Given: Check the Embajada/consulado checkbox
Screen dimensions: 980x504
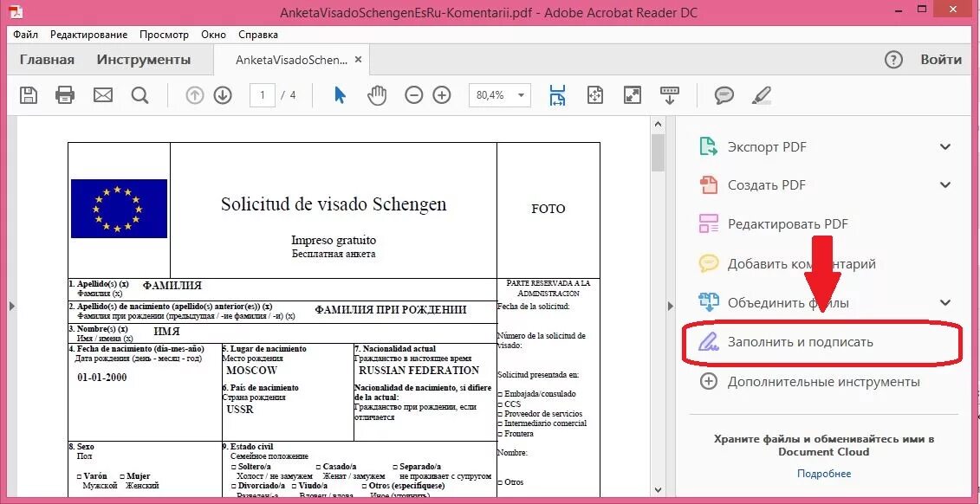Looking at the screenshot, I should [x=500, y=394].
